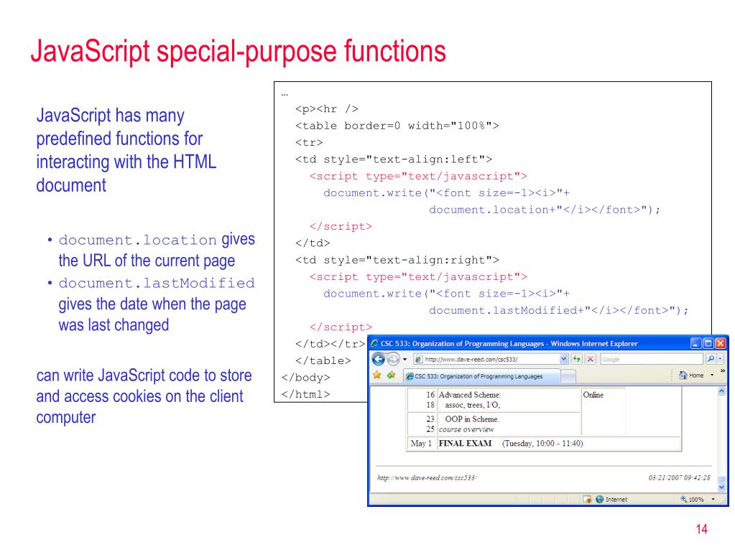Click the popup blocker icon in status bar
Image resolution: width=735 pixels, height=560 pixels.
point(587,499)
